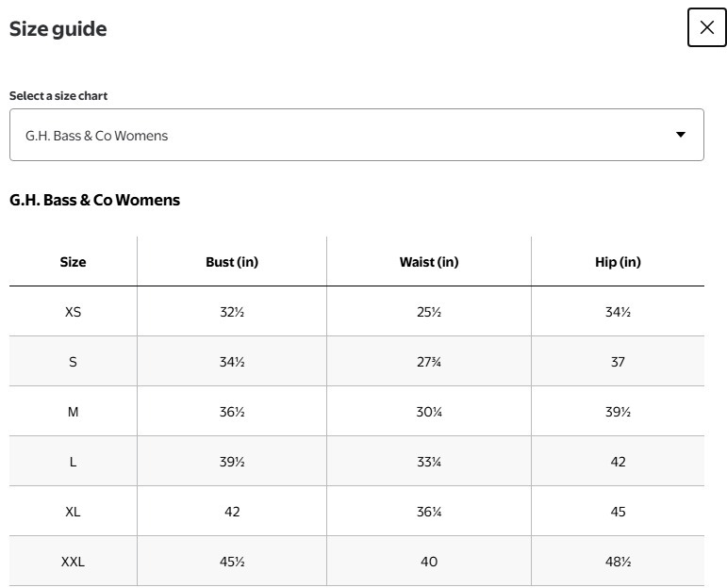Click the XS bust value 32½

pyautogui.click(x=232, y=312)
